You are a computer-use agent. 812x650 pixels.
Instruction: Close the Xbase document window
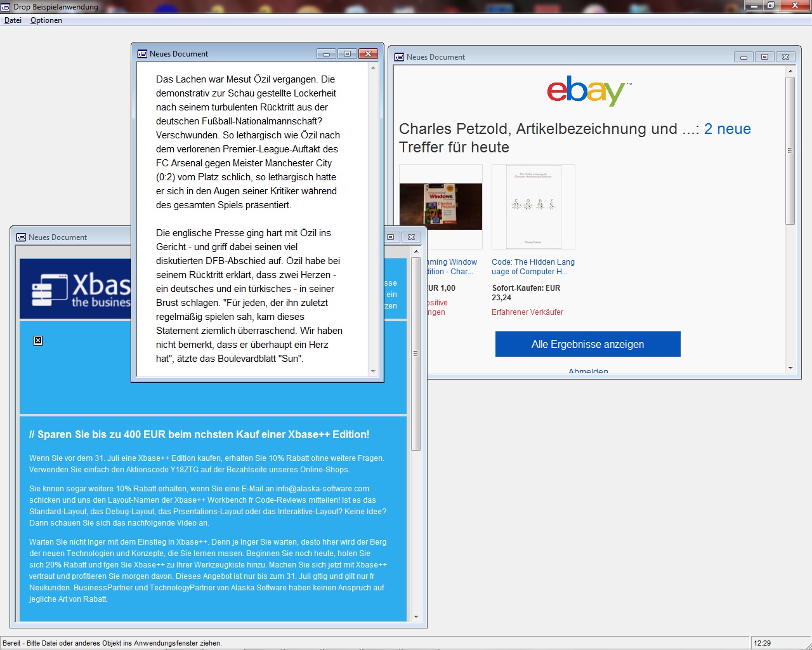[x=411, y=237]
